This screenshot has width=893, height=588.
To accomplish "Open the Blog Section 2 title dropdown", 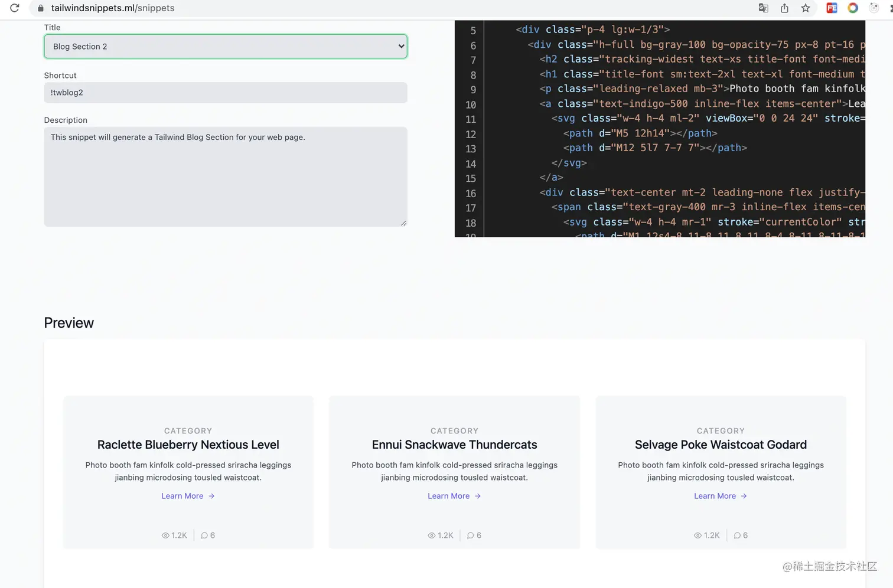I will 226,47.
